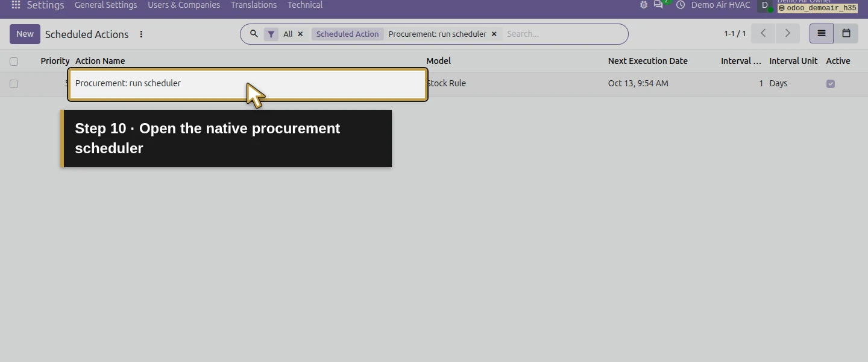The image size is (868, 362).
Task: Switch company via Demo Air HVAC
Action: click(x=720, y=5)
